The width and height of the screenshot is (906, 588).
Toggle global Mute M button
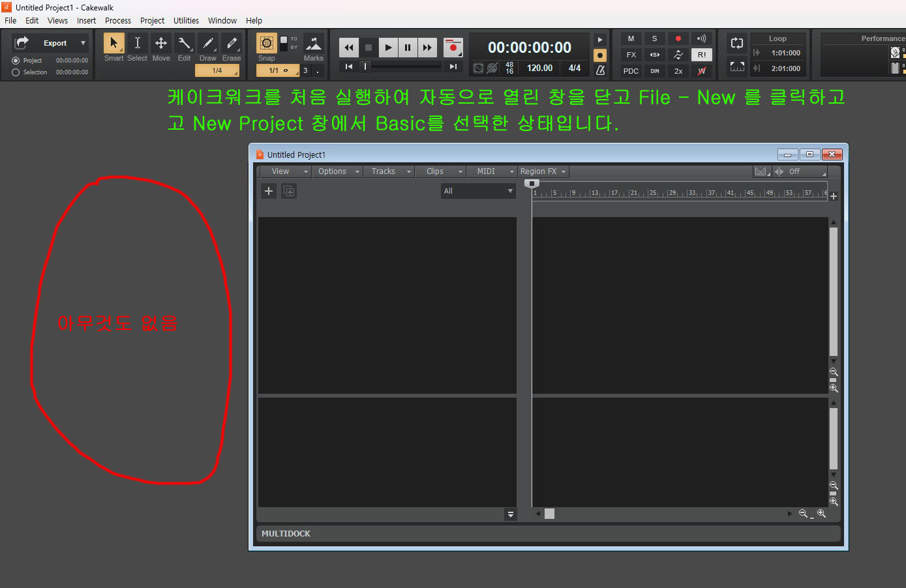pos(631,38)
